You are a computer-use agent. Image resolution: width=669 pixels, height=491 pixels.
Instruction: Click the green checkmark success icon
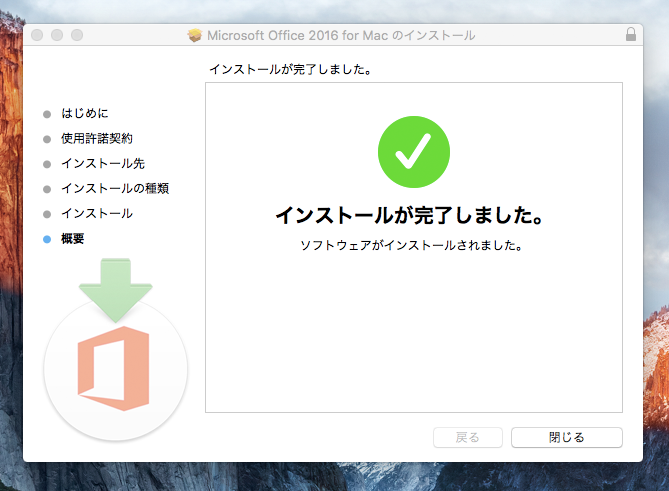414,152
